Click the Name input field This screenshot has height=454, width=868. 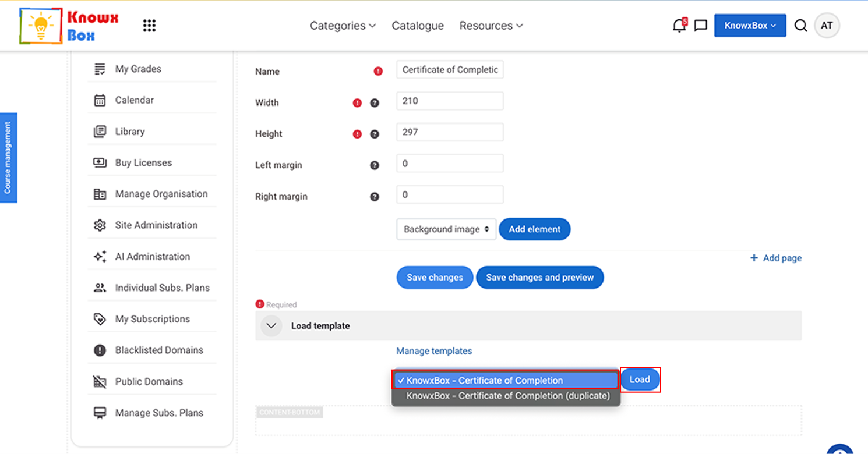click(x=450, y=70)
